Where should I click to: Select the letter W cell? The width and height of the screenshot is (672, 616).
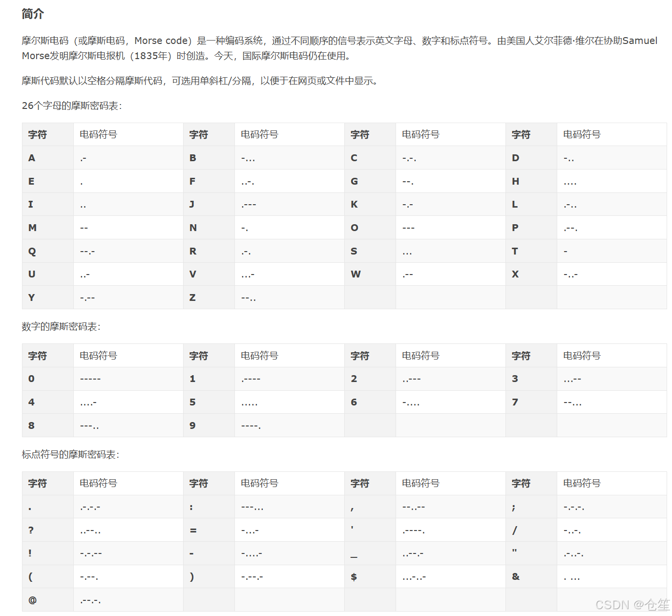pos(370,274)
